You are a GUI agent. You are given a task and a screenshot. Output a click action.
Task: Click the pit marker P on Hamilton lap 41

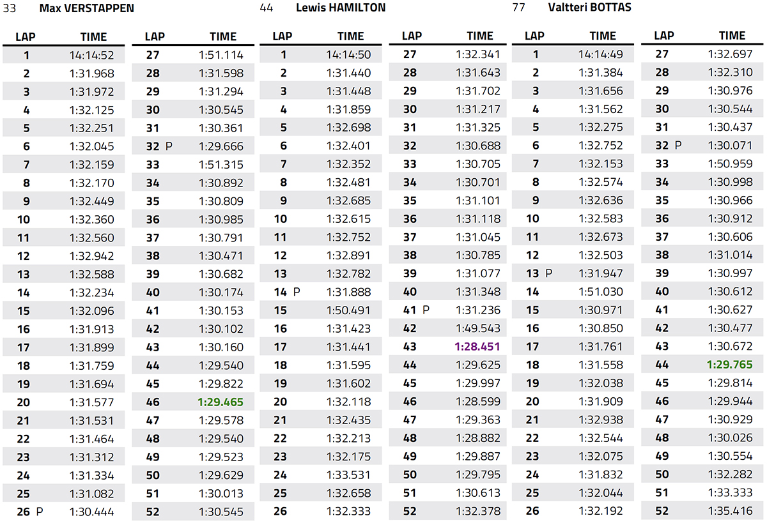426,310
